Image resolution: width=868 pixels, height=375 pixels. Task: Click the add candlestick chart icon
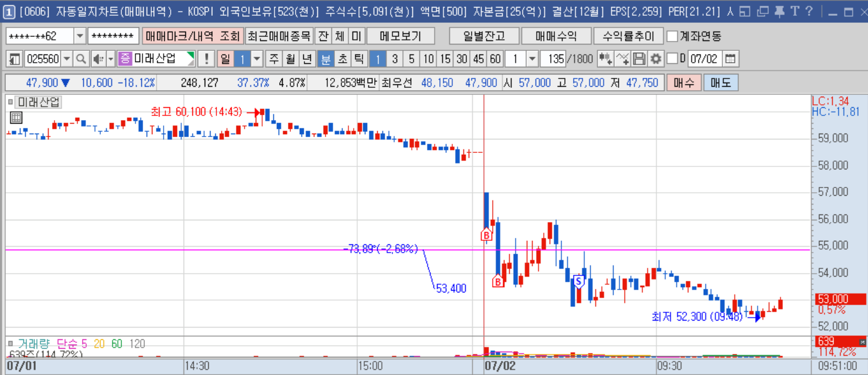pyautogui.click(x=605, y=59)
